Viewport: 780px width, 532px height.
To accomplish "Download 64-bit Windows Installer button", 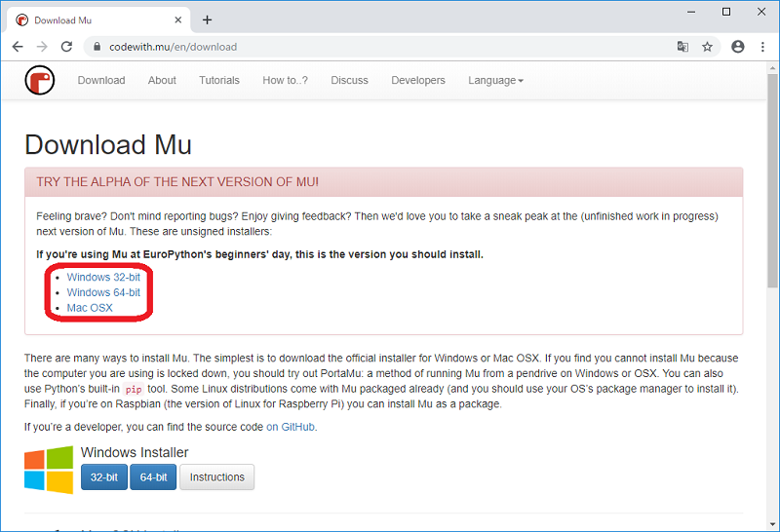I will coord(153,477).
